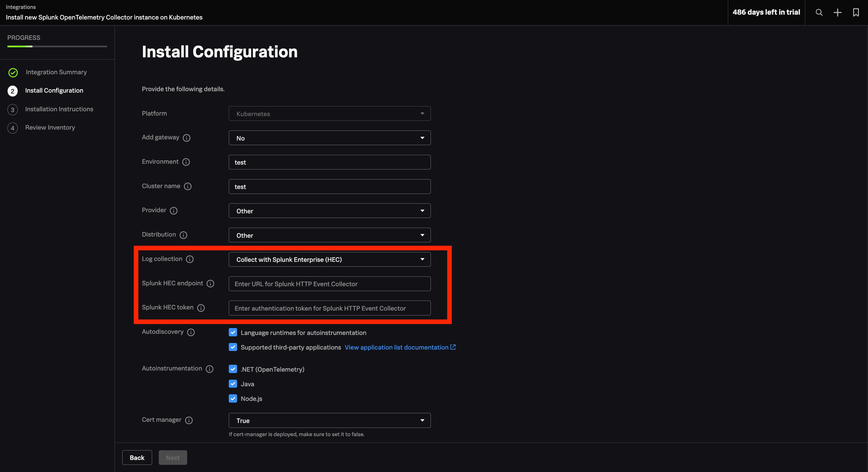Click the Splunk HEC token input field
Screen dimensions: 868x472
[329, 308]
